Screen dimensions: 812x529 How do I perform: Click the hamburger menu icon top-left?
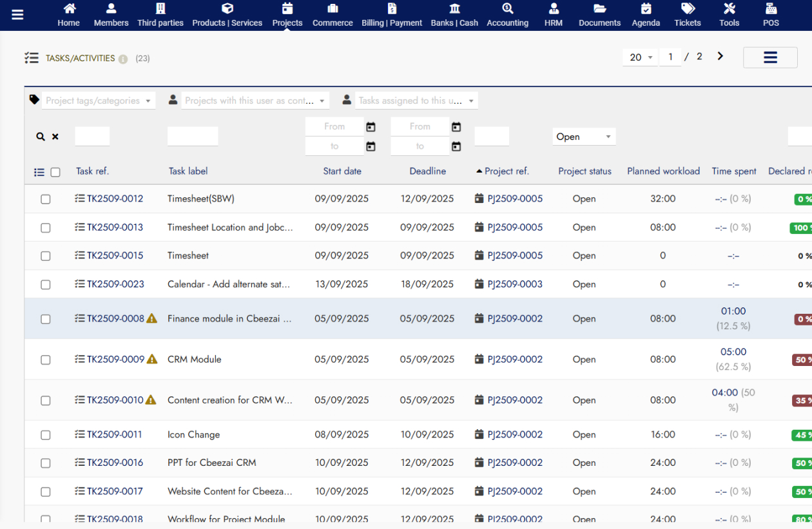tap(17, 15)
